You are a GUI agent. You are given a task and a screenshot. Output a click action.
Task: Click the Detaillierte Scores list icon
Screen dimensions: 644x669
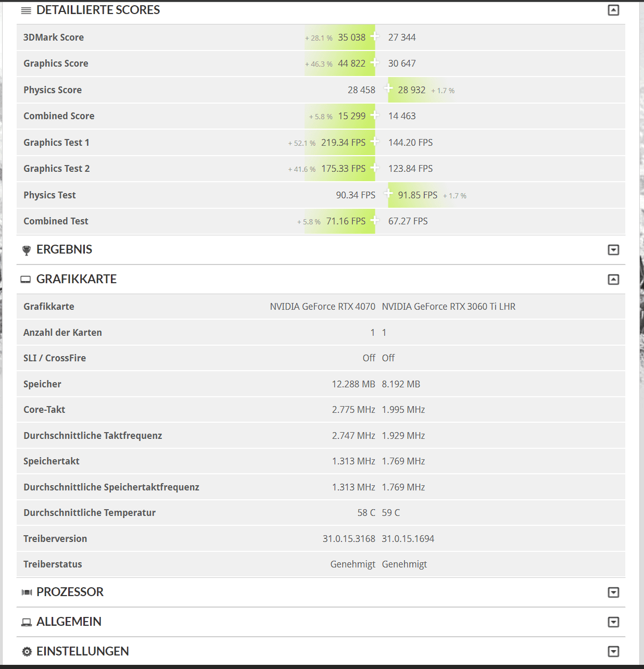26,10
